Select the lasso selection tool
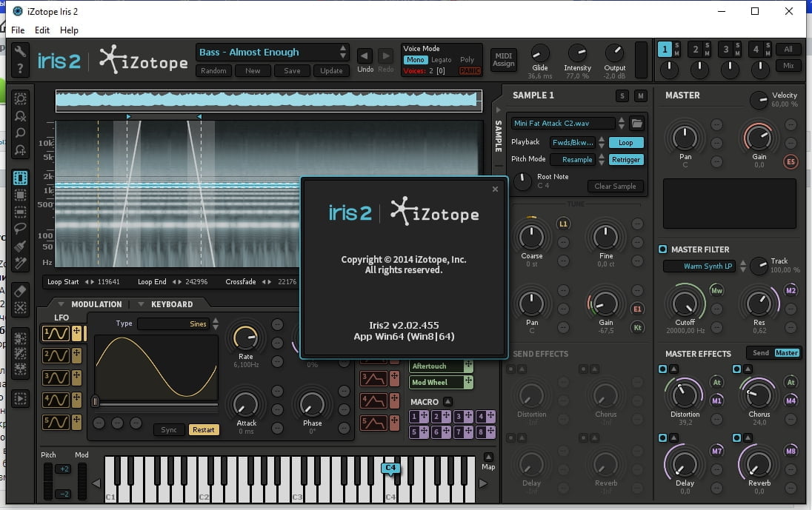The width and height of the screenshot is (812, 510). [x=21, y=228]
